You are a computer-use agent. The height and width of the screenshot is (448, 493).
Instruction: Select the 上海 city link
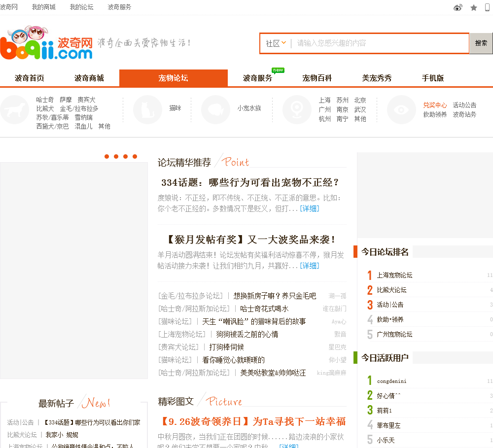[x=324, y=100]
